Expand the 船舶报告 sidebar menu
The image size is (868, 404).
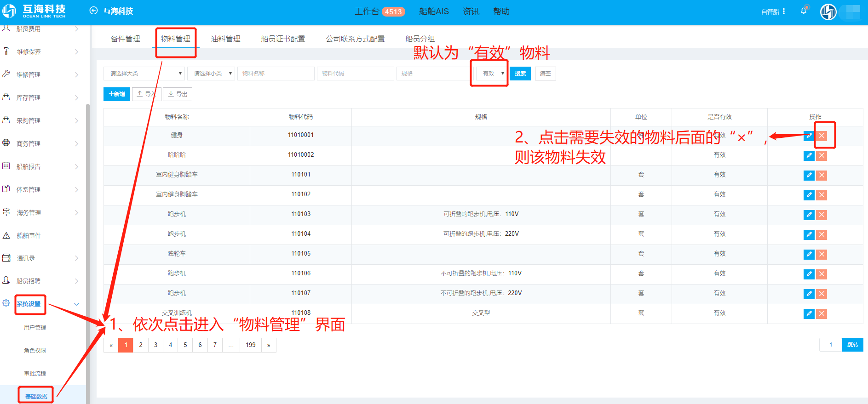click(x=76, y=166)
